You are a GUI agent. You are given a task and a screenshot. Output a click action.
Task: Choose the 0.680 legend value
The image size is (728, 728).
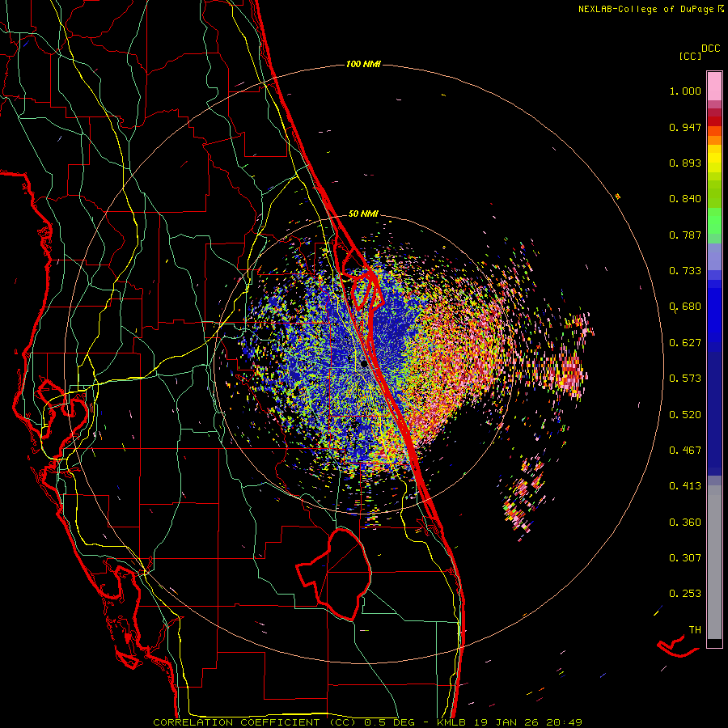(x=685, y=307)
